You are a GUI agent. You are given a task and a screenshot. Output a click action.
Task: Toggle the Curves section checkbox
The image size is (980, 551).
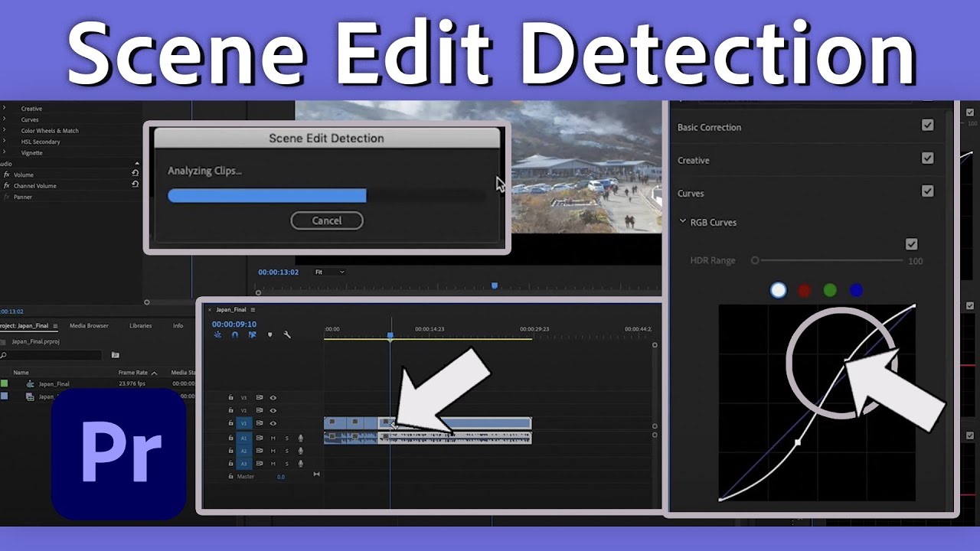click(x=927, y=191)
